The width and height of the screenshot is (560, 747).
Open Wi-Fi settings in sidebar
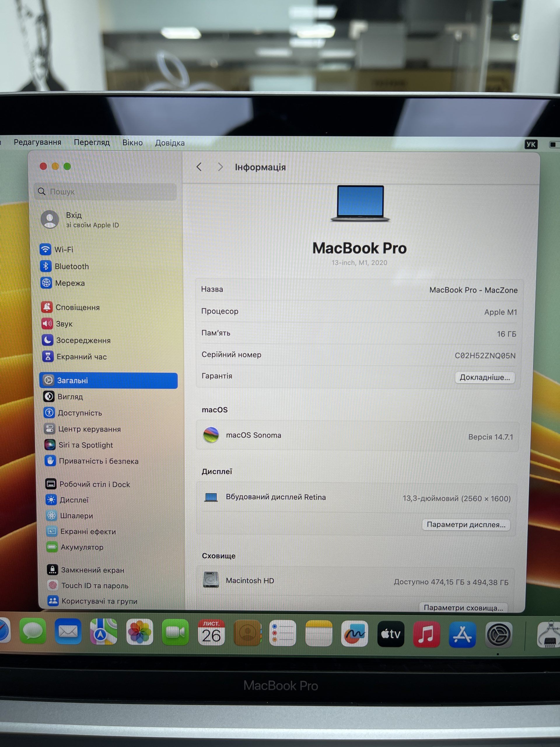(x=56, y=249)
